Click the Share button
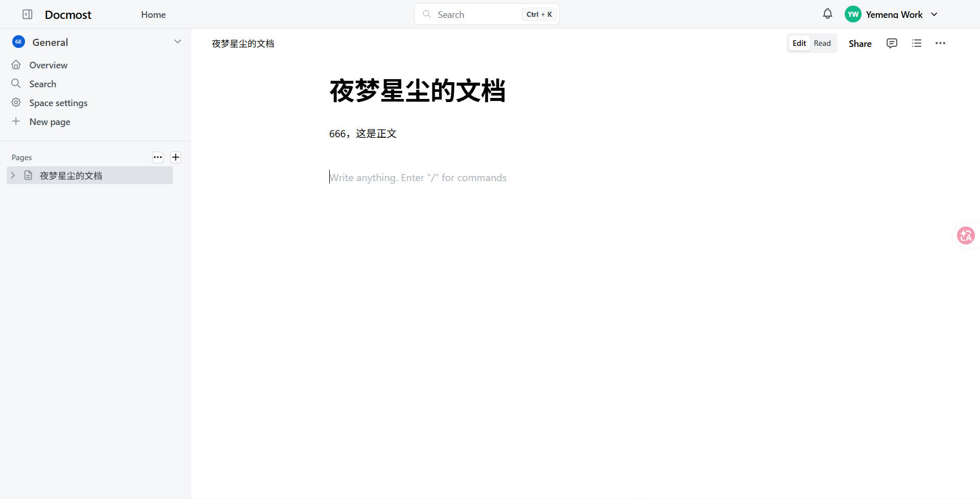This screenshot has width=980, height=499. [860, 44]
